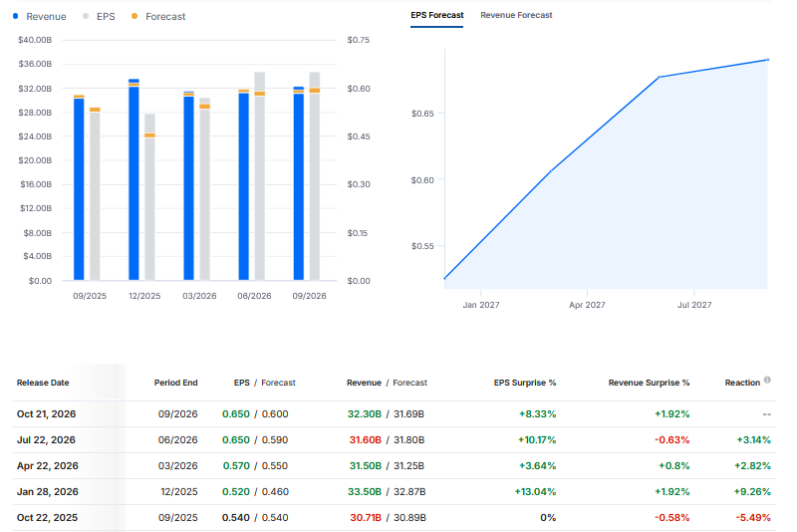Click the 32.30B revenue figure
The image size is (797, 532).
pos(365,414)
